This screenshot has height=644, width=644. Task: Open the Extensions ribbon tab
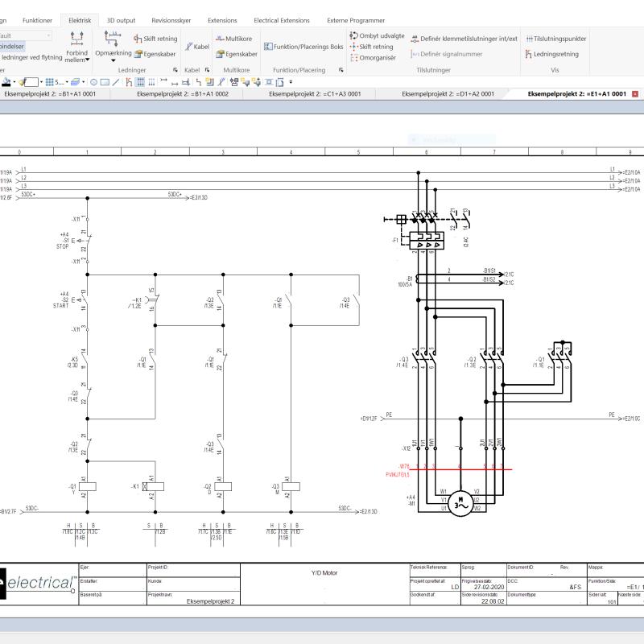click(x=222, y=20)
